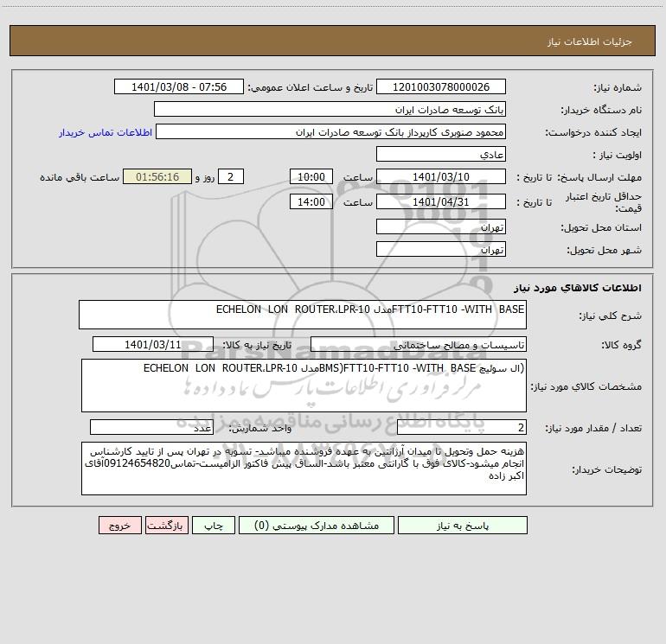Viewport: 666px width, 644px height.
Task: Click the اولویت نیاز label
Action: (618, 155)
